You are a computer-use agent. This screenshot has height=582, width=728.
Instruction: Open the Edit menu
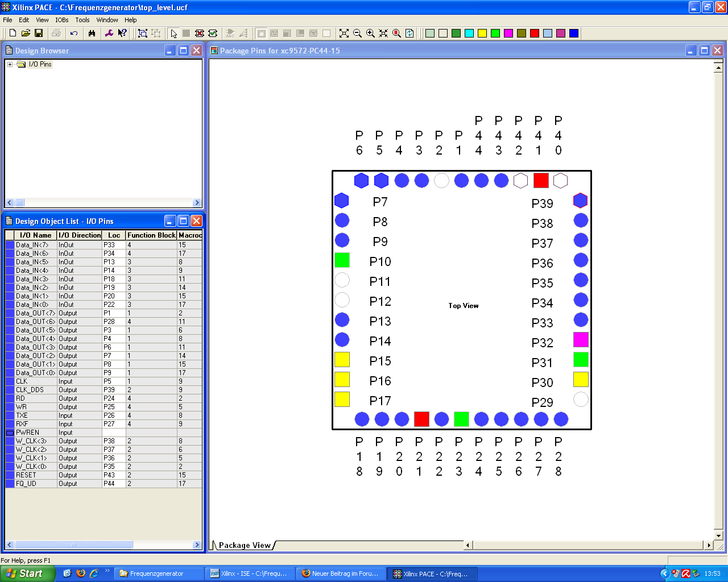[x=24, y=20]
